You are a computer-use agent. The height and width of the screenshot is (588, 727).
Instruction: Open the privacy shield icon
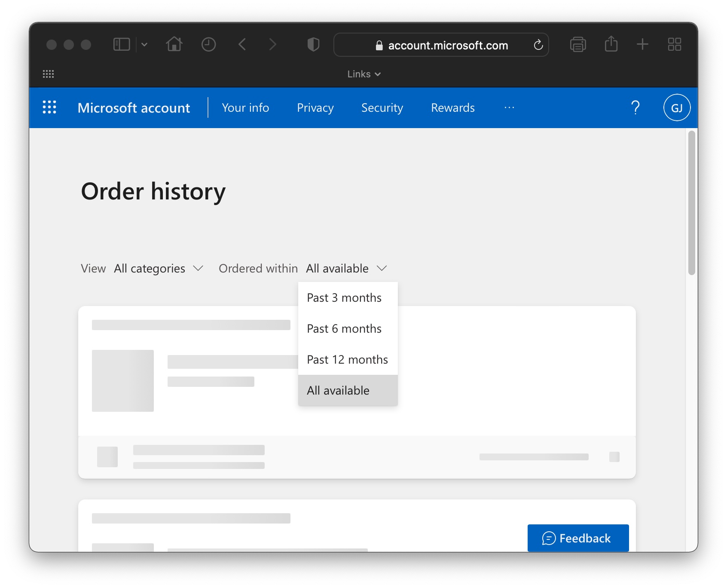pos(313,44)
